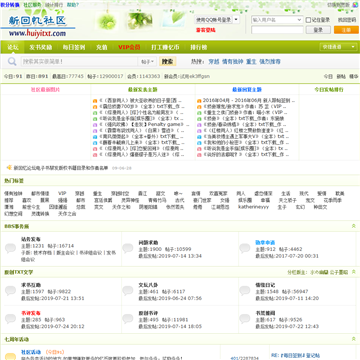Click the 搜索 search button

pos(167,62)
